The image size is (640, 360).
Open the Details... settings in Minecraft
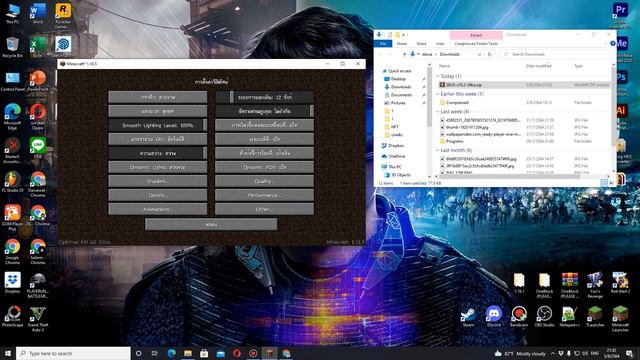click(158, 195)
